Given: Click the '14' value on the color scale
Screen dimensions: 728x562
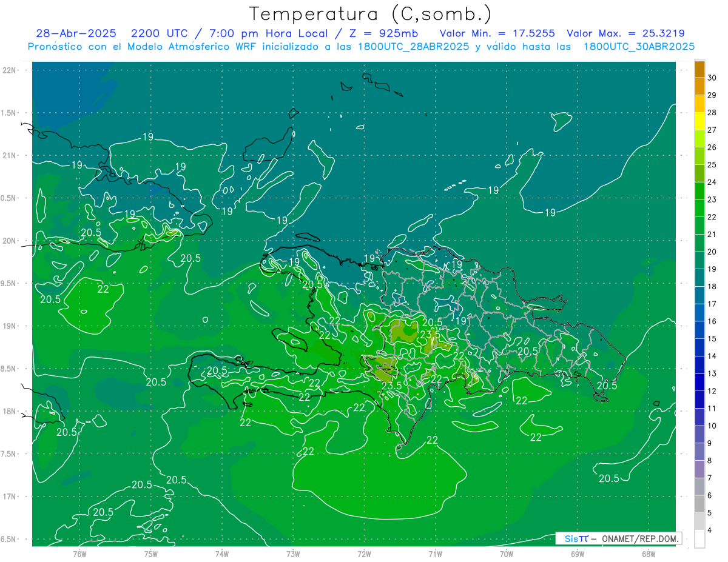Looking at the screenshot, I should click(713, 356).
